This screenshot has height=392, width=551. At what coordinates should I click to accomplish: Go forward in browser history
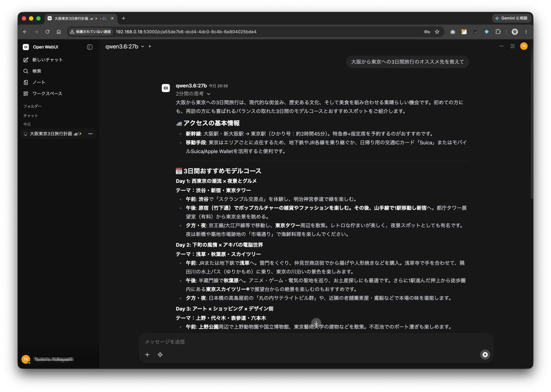(36, 32)
